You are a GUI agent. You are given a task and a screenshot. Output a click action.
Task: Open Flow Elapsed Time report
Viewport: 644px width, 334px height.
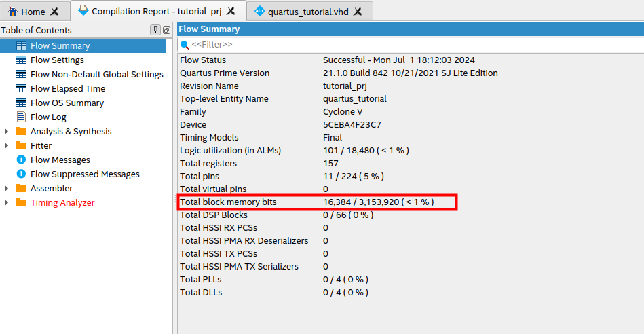click(68, 88)
